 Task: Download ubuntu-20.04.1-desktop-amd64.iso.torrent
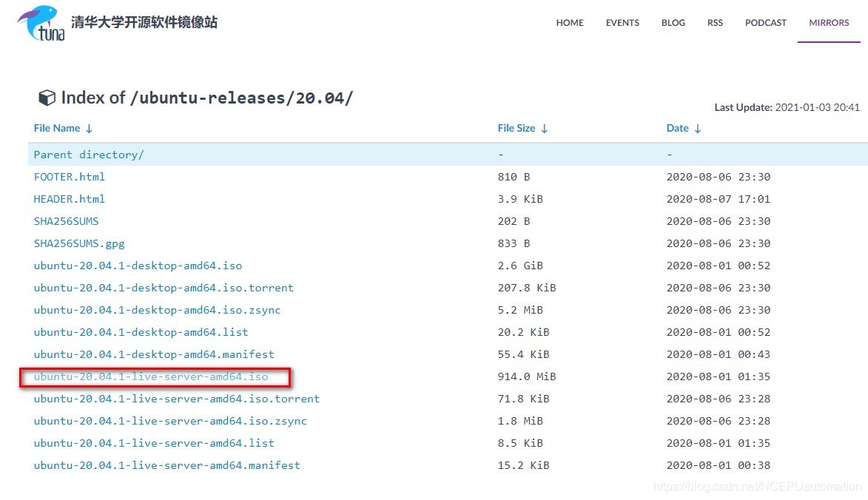coord(164,288)
